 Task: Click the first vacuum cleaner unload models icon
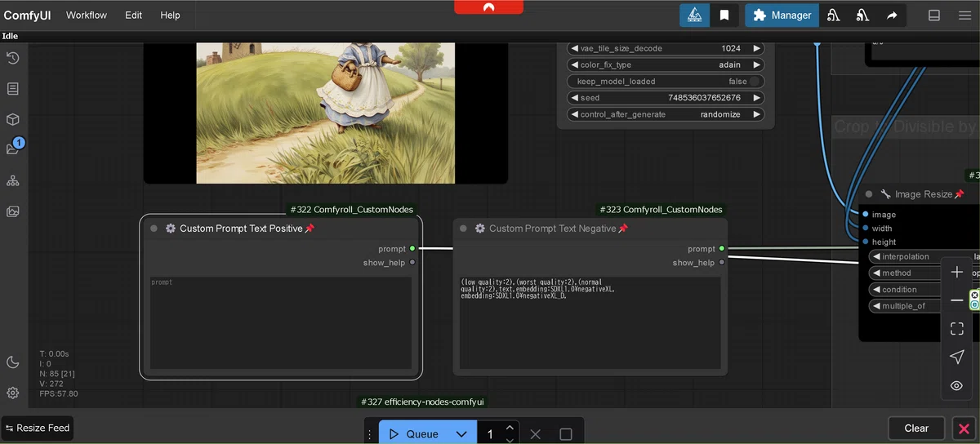[x=833, y=15]
